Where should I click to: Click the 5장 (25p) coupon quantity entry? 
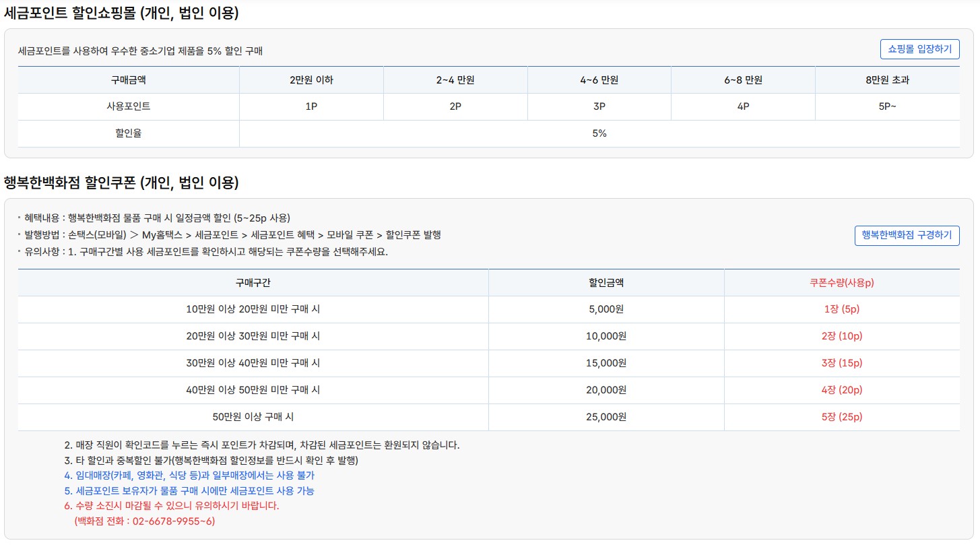(841, 417)
